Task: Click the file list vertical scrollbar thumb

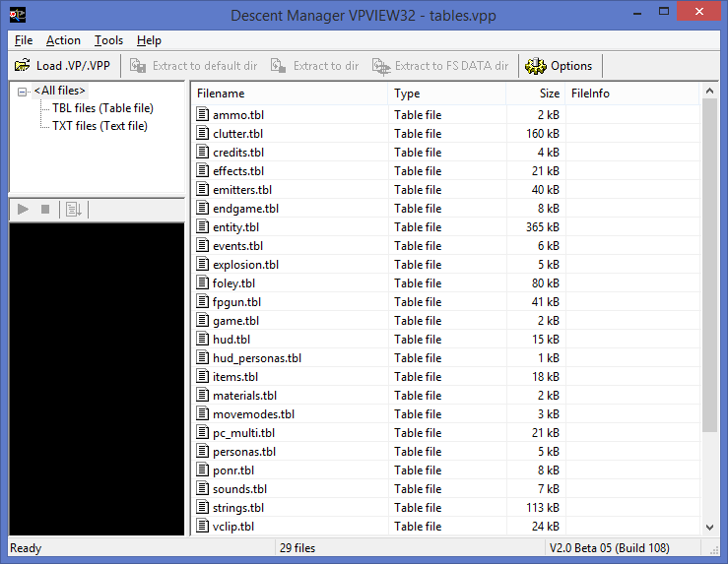Action: (x=709, y=266)
